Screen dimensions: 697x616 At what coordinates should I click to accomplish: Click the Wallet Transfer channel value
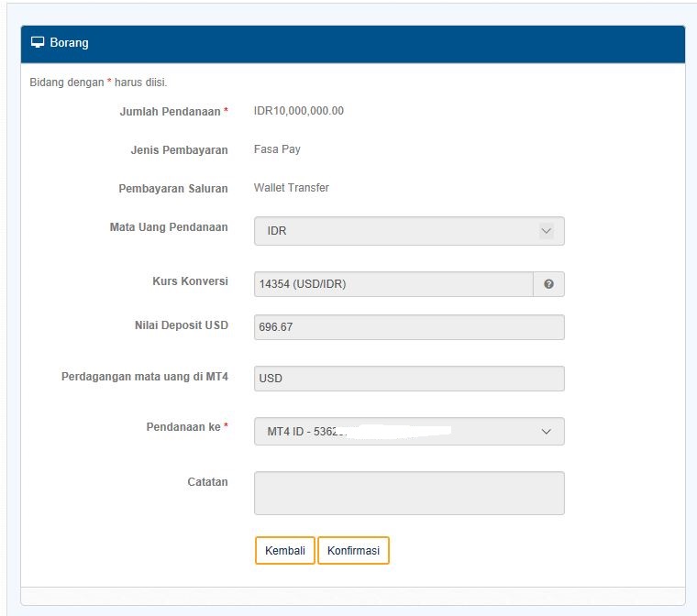(292, 188)
